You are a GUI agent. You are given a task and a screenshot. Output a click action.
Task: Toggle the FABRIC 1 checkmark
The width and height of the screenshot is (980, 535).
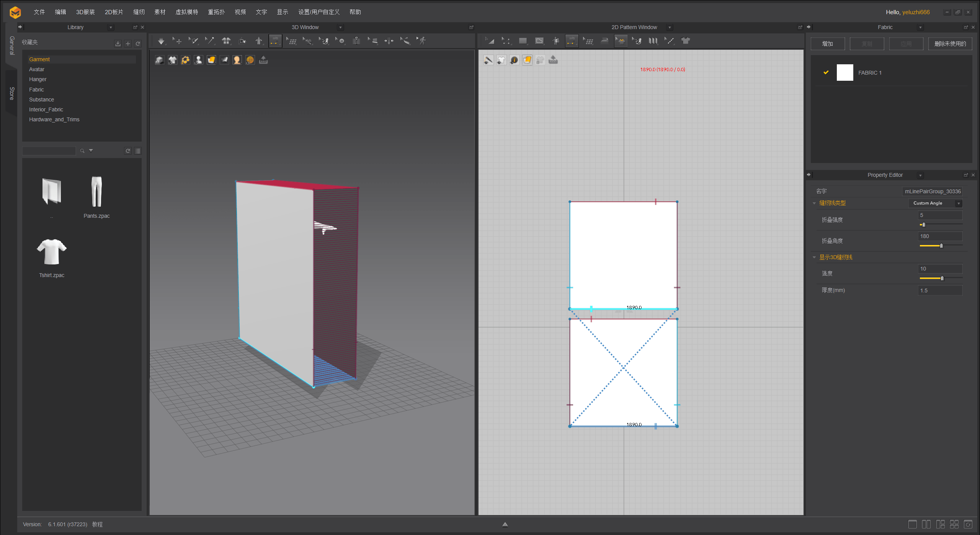pos(826,72)
